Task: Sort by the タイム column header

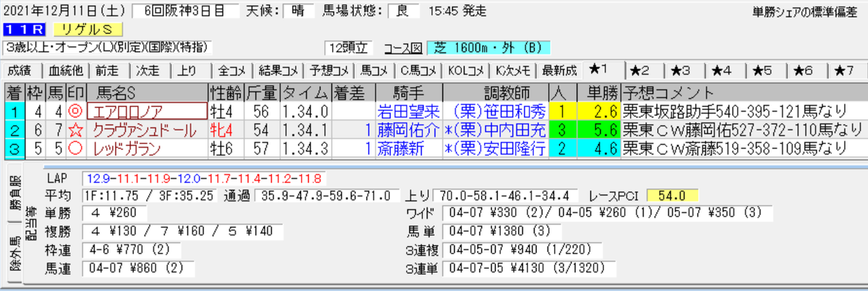Action: pyautogui.click(x=305, y=93)
